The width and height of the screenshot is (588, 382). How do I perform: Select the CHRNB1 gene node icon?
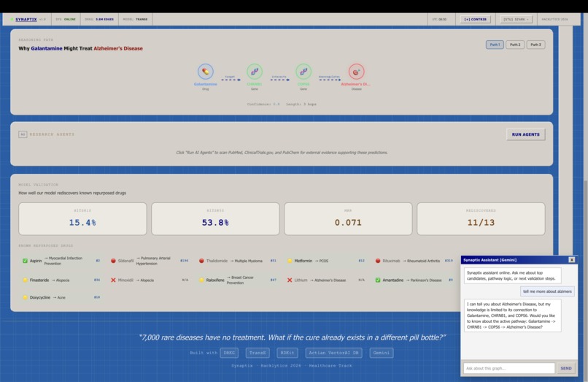click(x=255, y=72)
